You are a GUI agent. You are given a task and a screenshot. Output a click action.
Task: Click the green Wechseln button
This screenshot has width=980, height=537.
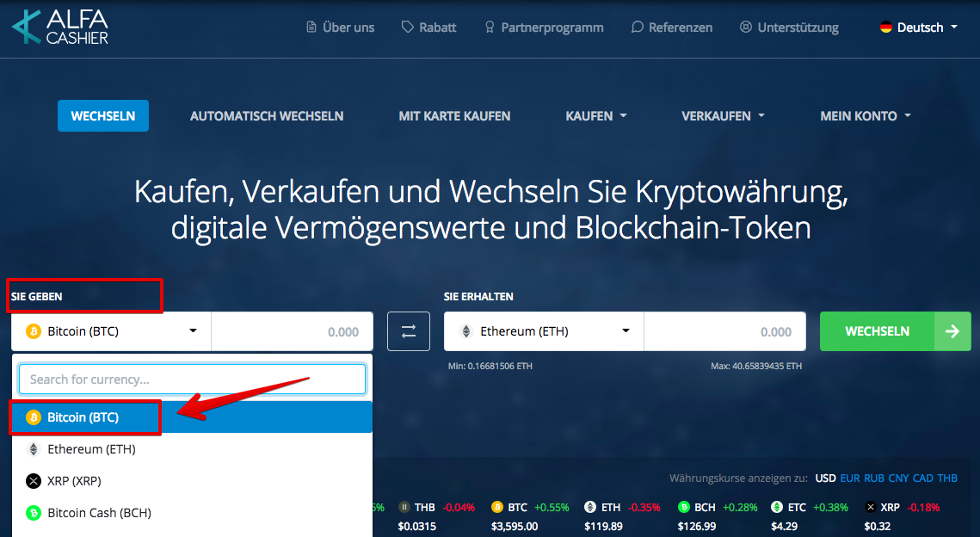(x=896, y=331)
